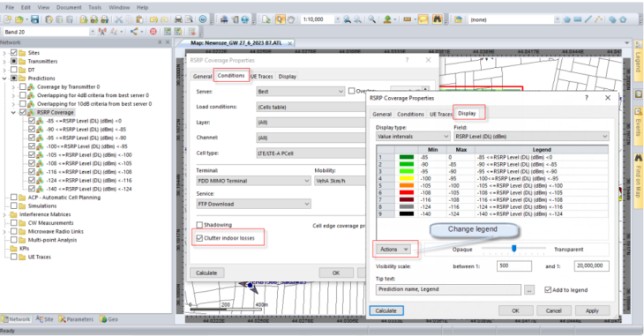Toggle the tip text speech bubble icon
This screenshot has width=644, height=336.
coord(423,19)
